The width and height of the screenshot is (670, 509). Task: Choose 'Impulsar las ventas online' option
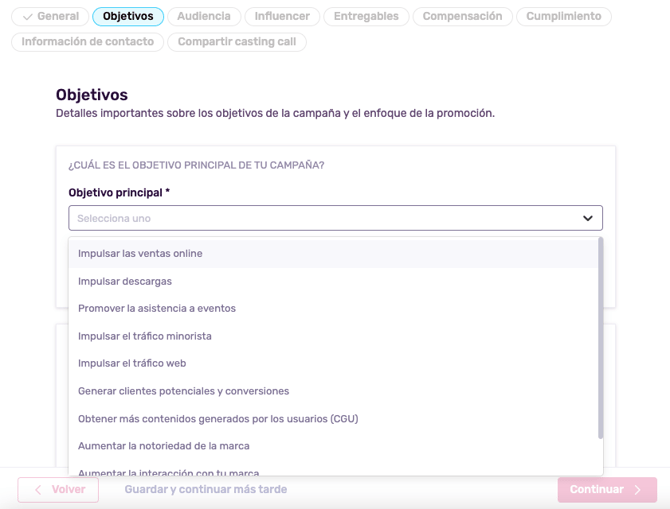pyautogui.click(x=140, y=254)
